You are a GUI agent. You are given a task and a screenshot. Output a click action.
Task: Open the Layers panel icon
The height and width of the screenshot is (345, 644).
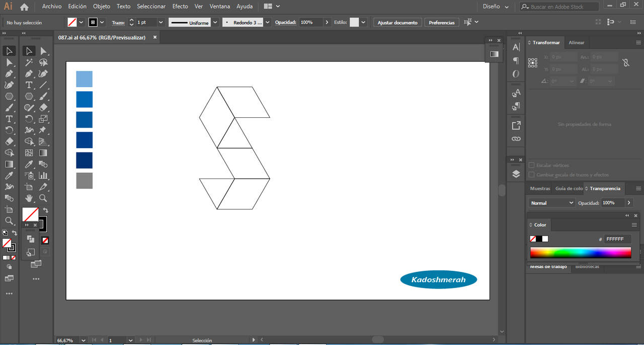point(516,174)
